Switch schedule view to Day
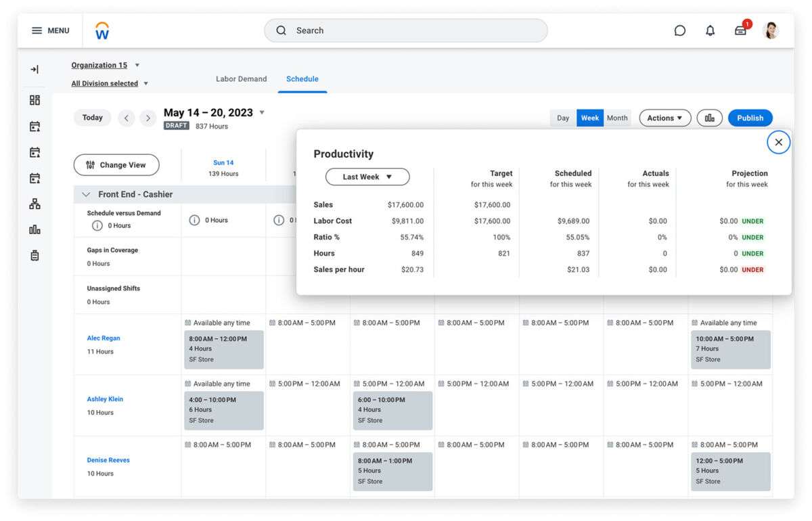Screen dimensions: 812x521 (562, 117)
